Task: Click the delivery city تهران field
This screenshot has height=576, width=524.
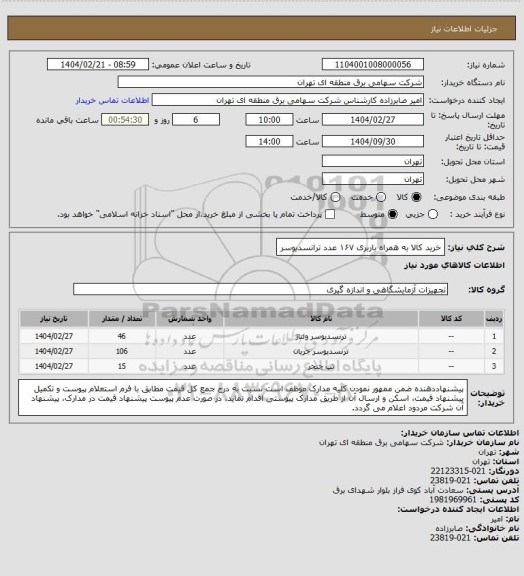Action: click(x=373, y=179)
